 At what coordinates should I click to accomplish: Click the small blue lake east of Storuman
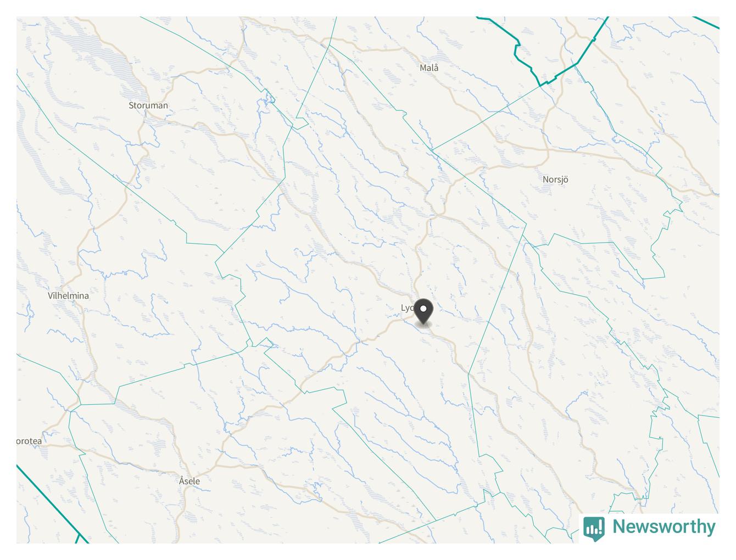pos(268,100)
